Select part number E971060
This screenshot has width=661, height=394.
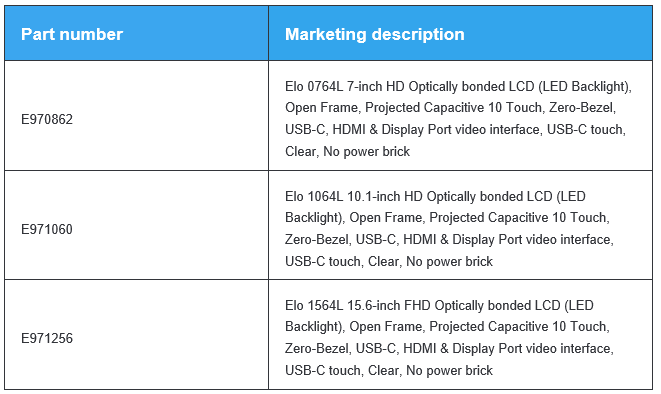47,229
